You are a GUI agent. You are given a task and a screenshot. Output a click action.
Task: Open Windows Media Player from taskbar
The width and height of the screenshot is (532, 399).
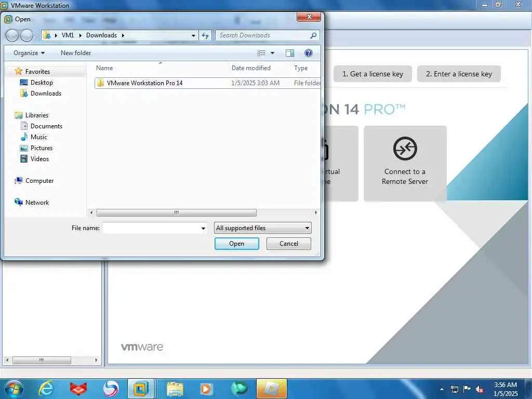[x=206, y=389]
